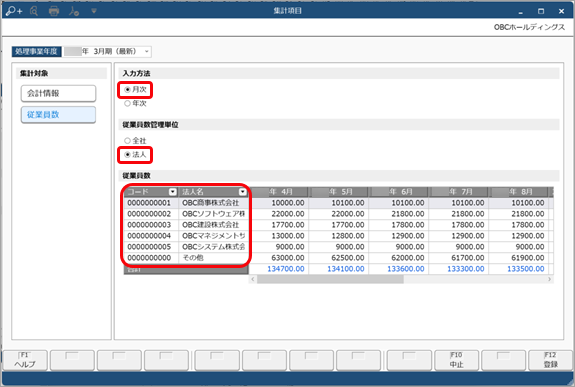Edit the 22000.00 cell in May column

tap(338, 214)
